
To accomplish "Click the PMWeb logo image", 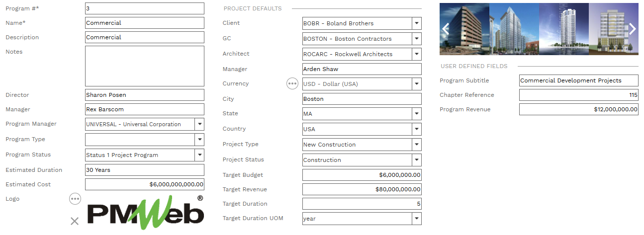I will (x=146, y=213).
